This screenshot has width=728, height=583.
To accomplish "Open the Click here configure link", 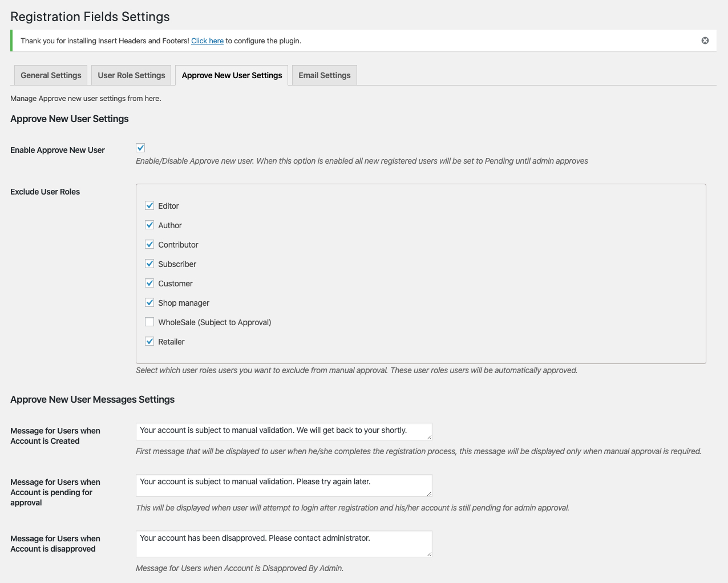I will pos(207,41).
